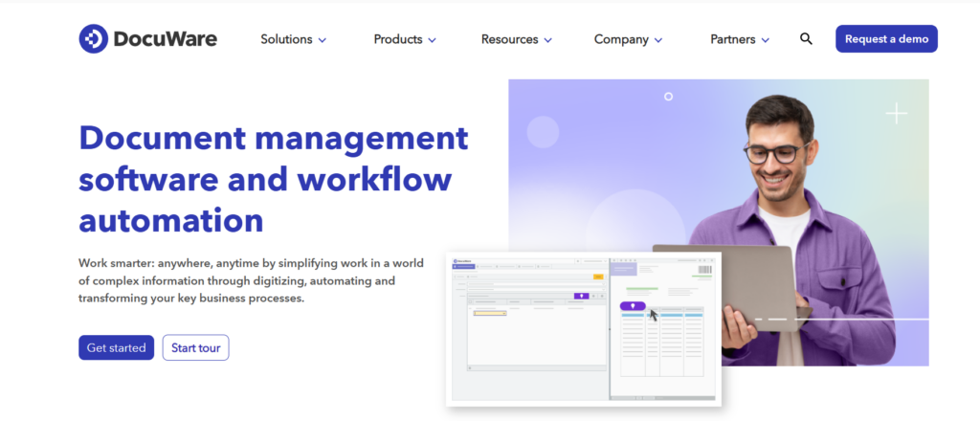Click the Start tour button

(195, 347)
